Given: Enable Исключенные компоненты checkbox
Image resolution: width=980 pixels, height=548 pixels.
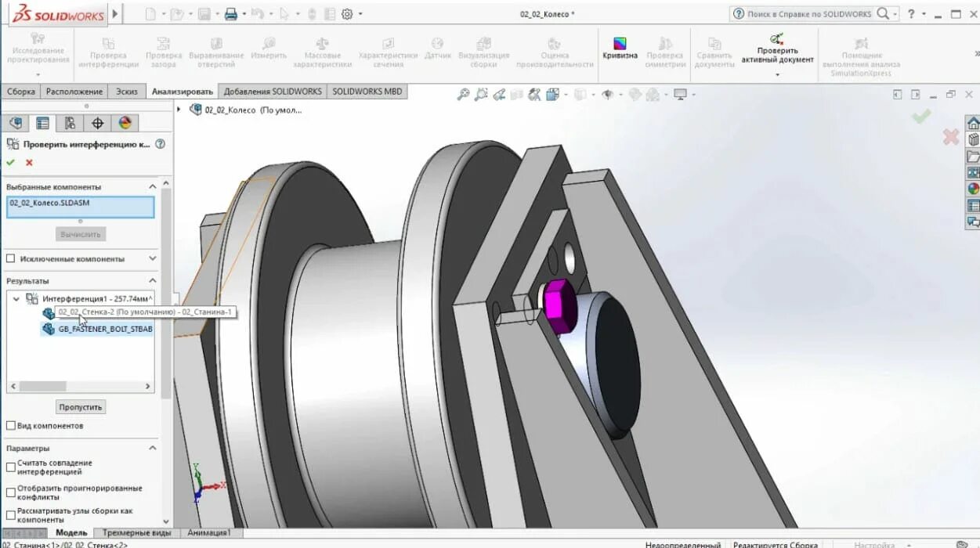Looking at the screenshot, I should point(11,258).
